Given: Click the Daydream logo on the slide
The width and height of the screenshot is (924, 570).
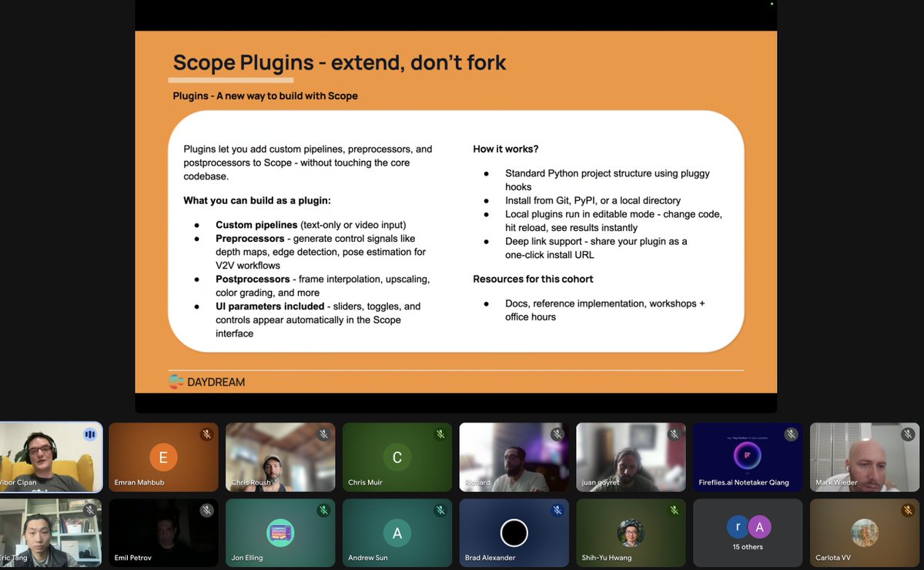Looking at the screenshot, I should (207, 382).
